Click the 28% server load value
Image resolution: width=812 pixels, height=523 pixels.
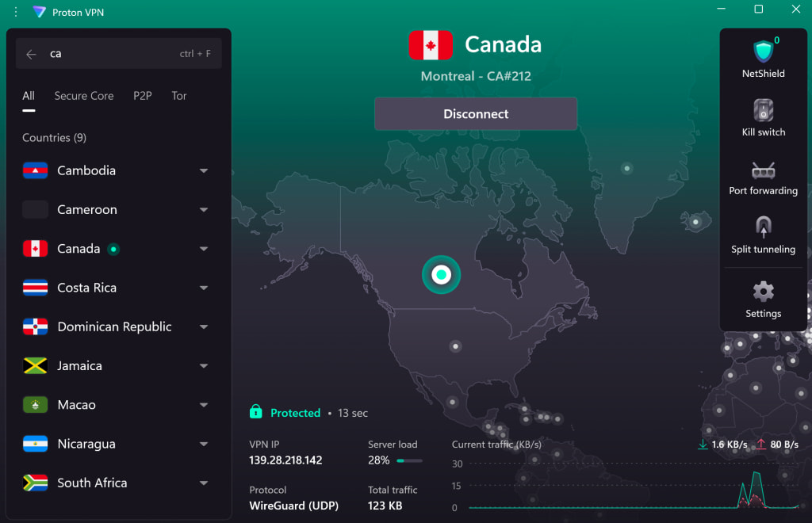tap(378, 460)
